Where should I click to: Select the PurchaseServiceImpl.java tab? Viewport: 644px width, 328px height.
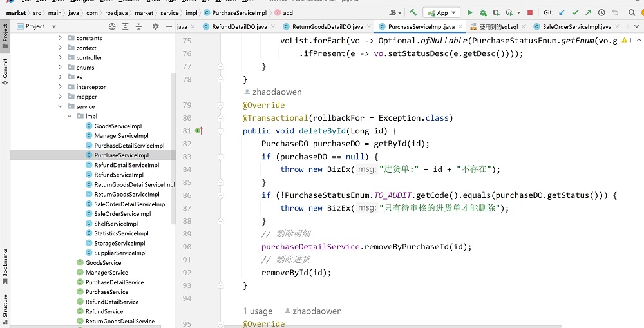click(421, 26)
